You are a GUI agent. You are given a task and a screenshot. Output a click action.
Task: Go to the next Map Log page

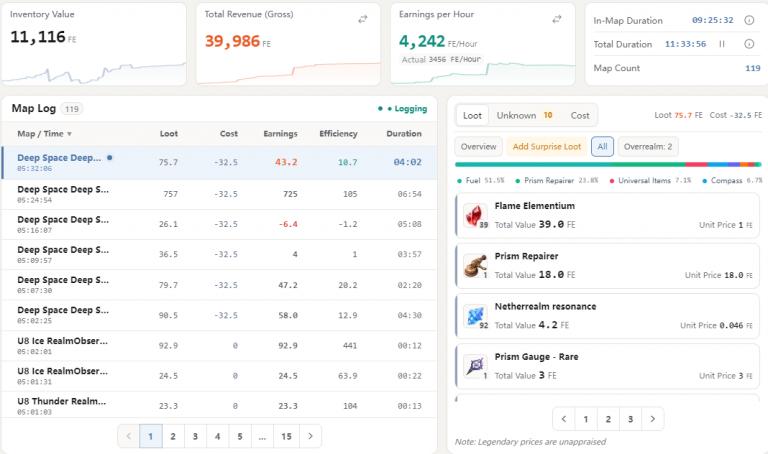[x=310, y=436]
